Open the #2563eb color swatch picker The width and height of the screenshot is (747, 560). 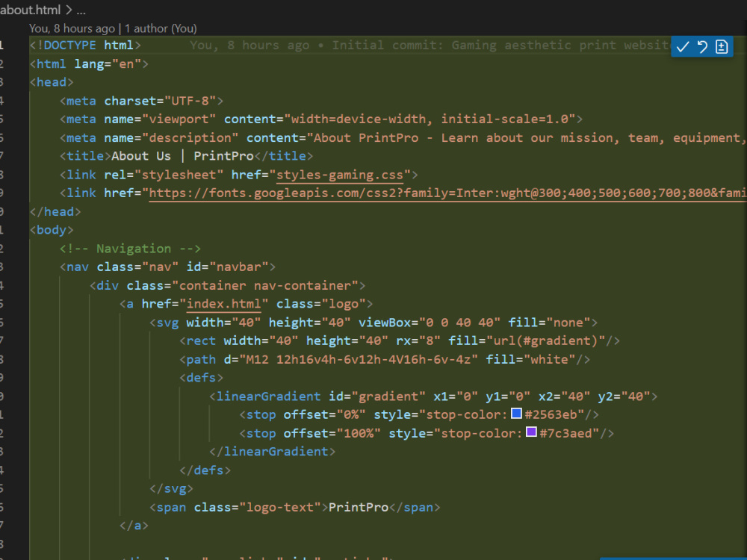[x=516, y=414]
